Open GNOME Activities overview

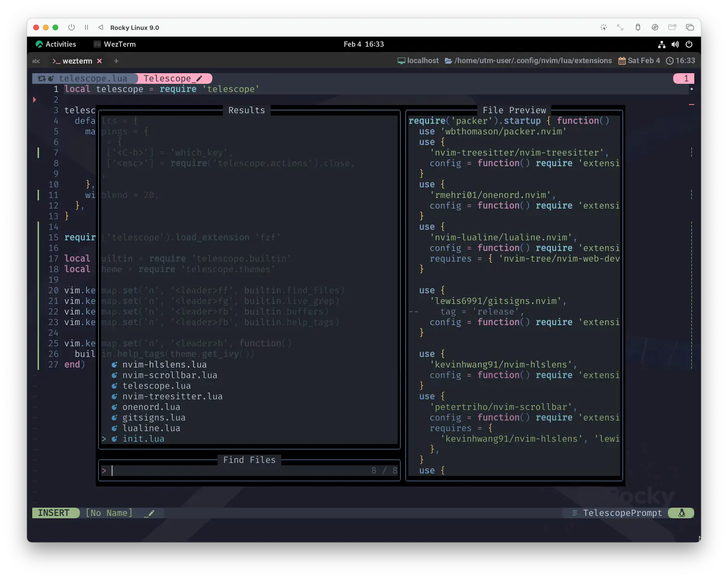click(56, 44)
